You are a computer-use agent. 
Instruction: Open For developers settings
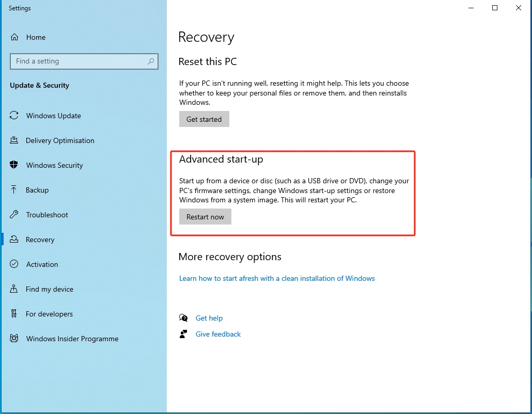click(x=49, y=314)
